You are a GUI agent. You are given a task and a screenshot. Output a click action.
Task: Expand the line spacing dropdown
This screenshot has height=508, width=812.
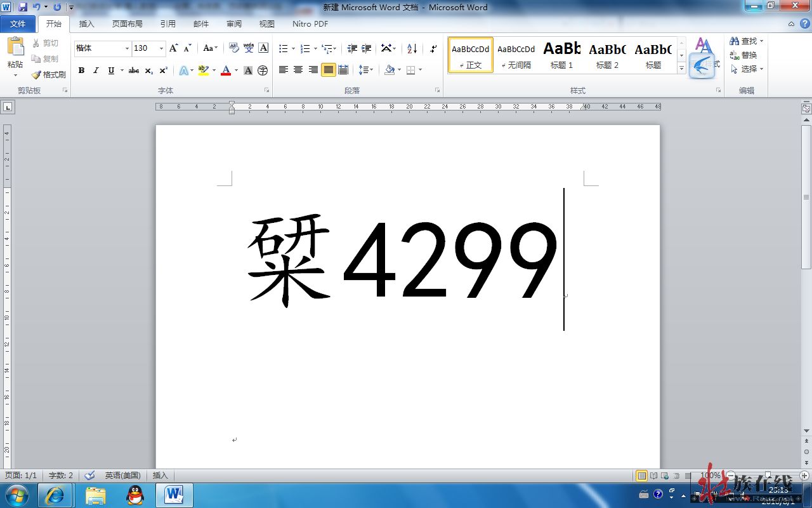pos(371,70)
